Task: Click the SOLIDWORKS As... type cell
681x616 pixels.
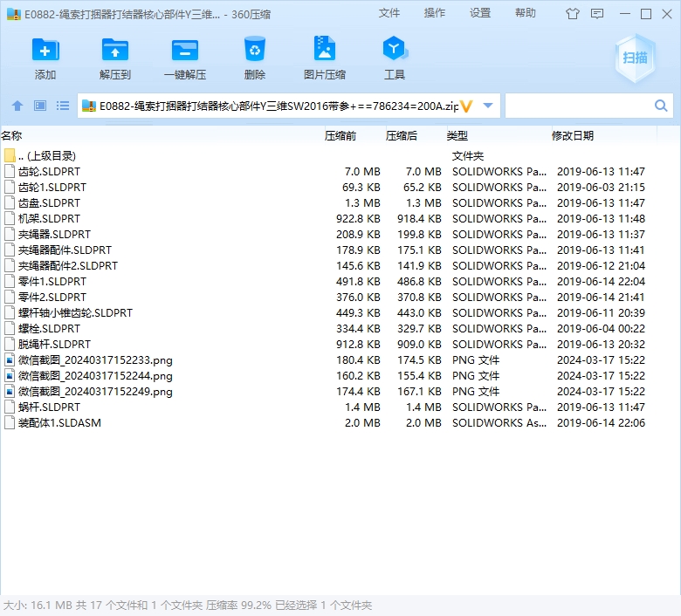Action: [499, 422]
